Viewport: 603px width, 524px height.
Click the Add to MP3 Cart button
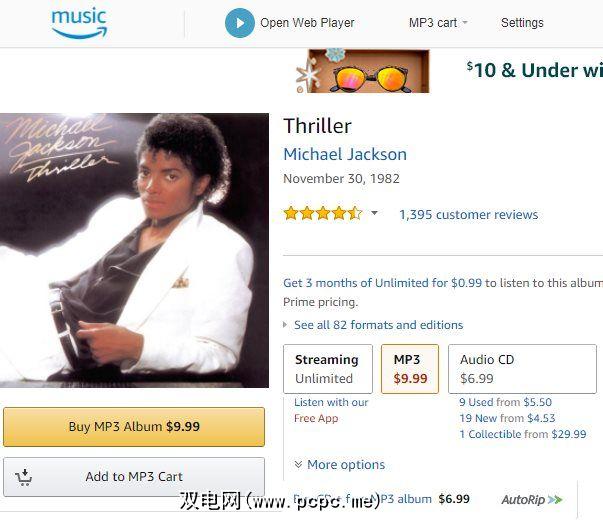[134, 477]
